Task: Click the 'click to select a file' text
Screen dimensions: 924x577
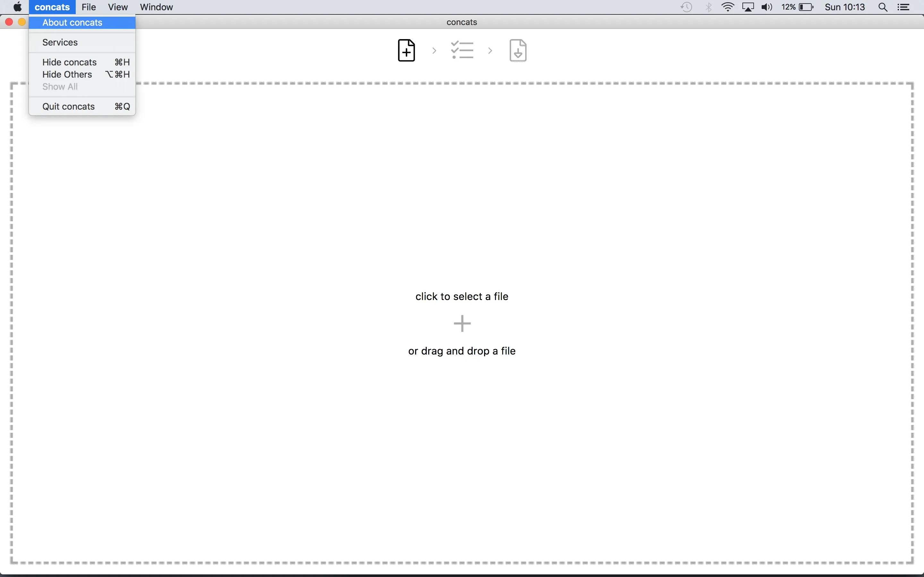Action: pos(462,297)
